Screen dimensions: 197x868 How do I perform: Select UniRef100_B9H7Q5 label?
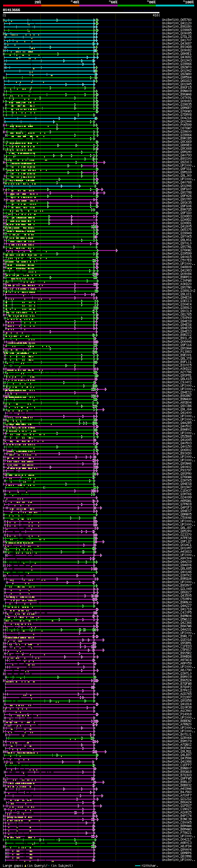coord(177,209)
